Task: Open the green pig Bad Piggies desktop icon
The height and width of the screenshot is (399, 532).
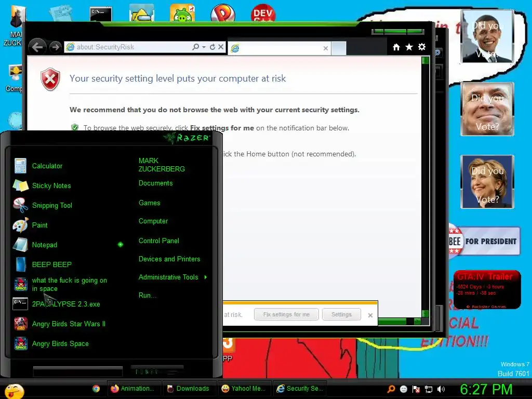Action: click(182, 13)
